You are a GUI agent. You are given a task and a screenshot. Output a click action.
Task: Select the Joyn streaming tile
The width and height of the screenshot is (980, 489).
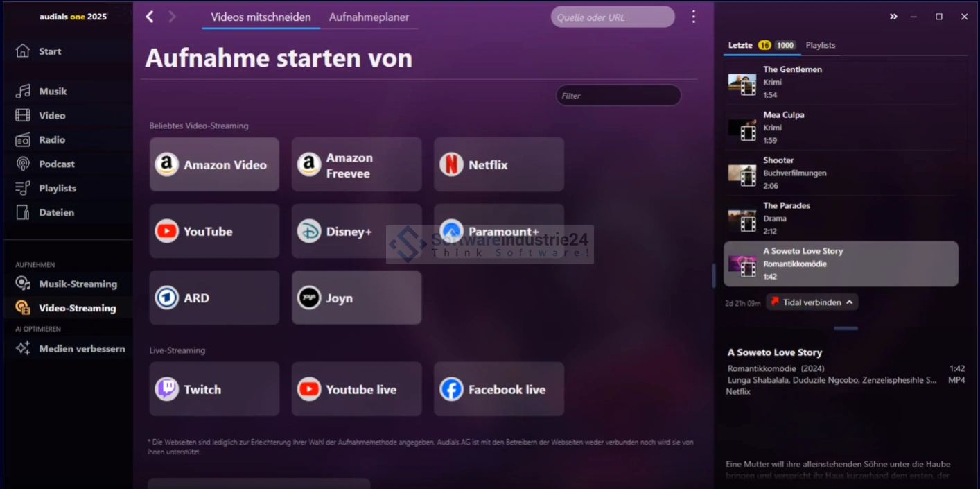(x=356, y=298)
